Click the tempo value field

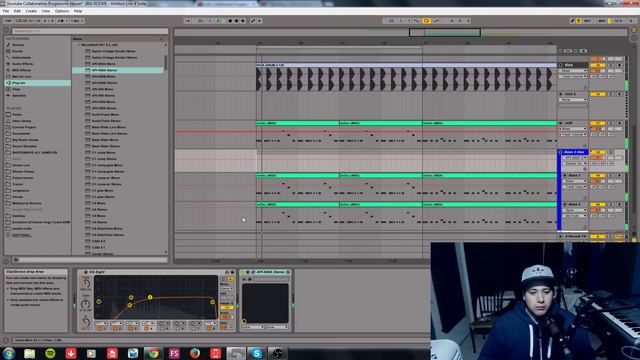(x=21, y=20)
